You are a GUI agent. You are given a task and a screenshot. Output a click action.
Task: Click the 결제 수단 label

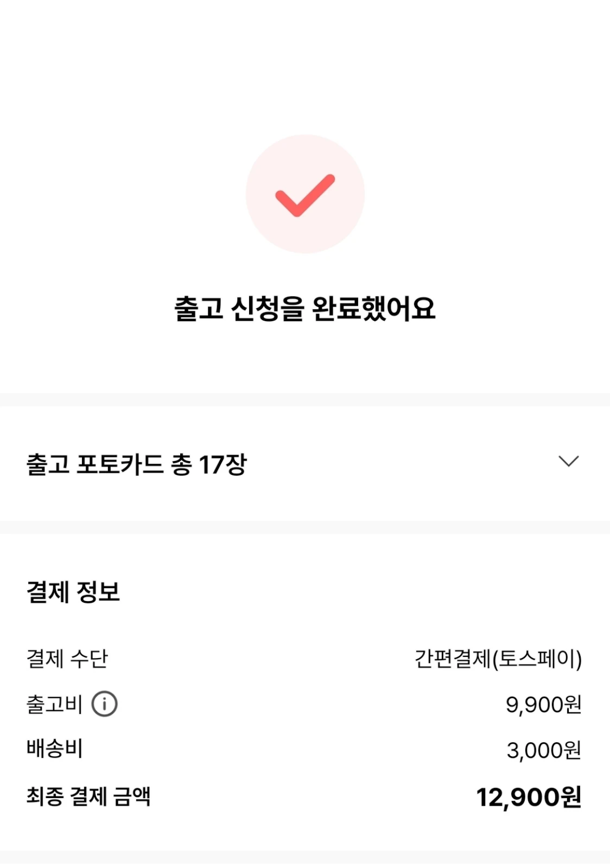[67, 659]
